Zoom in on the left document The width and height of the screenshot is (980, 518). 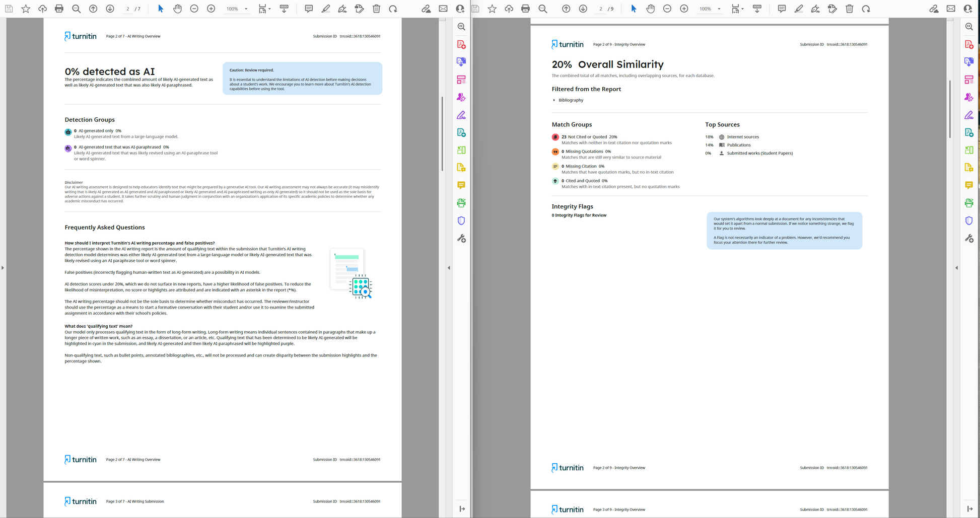(211, 9)
